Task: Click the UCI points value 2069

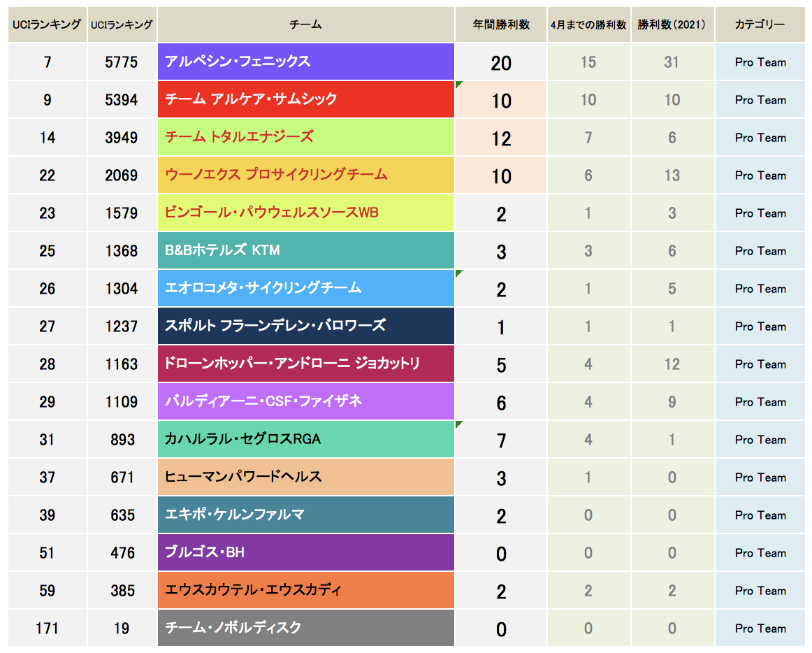Action: click(122, 175)
